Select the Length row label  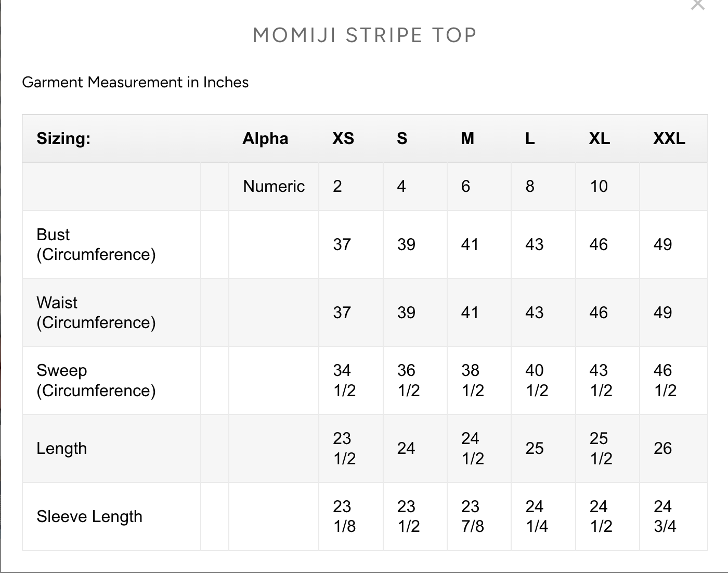coord(62,448)
